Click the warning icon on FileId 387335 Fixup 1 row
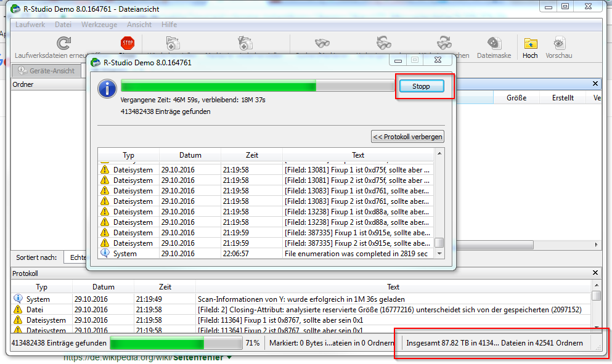The height and width of the screenshot is (364, 612). click(x=105, y=233)
